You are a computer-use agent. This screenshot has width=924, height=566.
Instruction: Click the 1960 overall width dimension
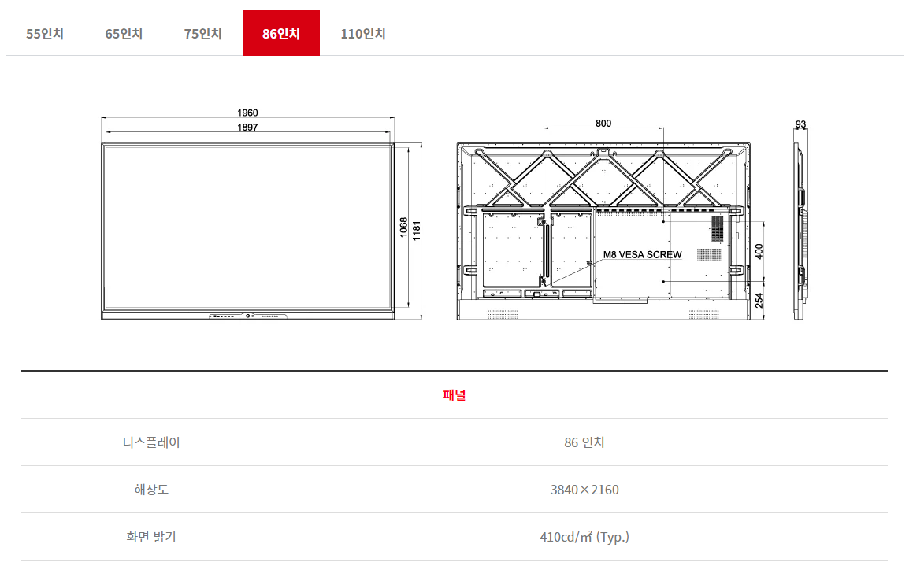[x=247, y=113]
